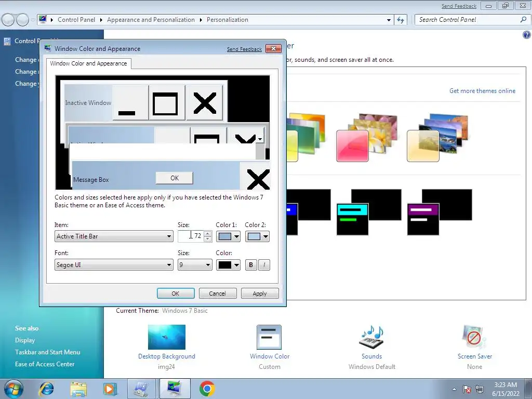Image resolution: width=532 pixels, height=399 pixels.
Task: Show hidden tray icons arrow
Action: pyautogui.click(x=454, y=389)
